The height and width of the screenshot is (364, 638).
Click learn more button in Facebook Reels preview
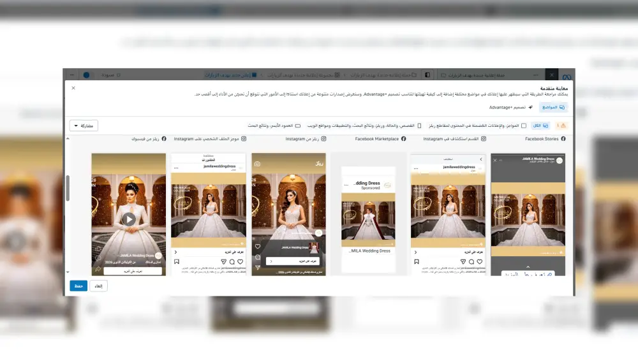tap(133, 271)
